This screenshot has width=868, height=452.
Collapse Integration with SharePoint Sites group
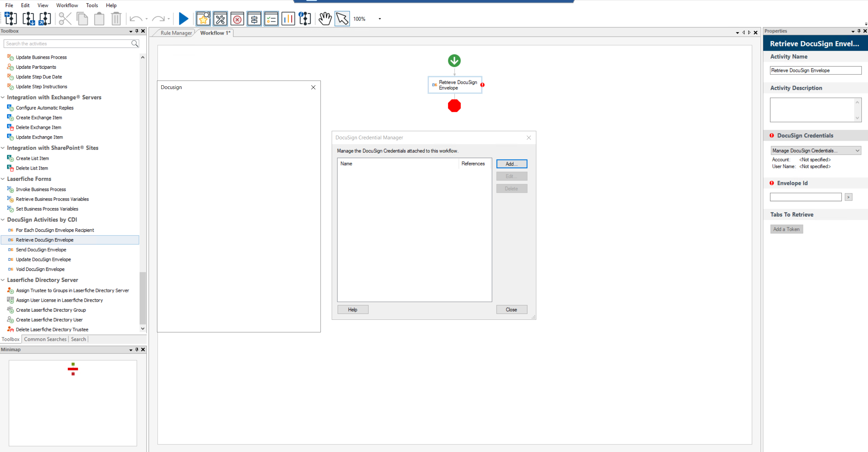pos(3,148)
